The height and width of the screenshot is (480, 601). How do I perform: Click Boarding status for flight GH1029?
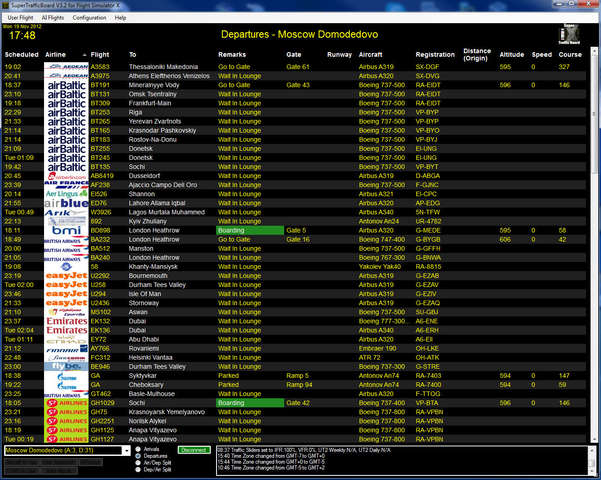point(250,403)
